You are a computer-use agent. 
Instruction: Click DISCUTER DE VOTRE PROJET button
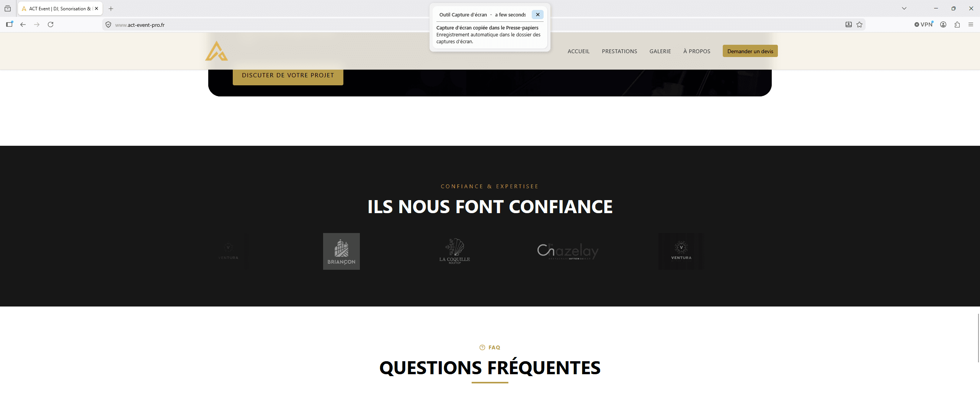pos(288,76)
